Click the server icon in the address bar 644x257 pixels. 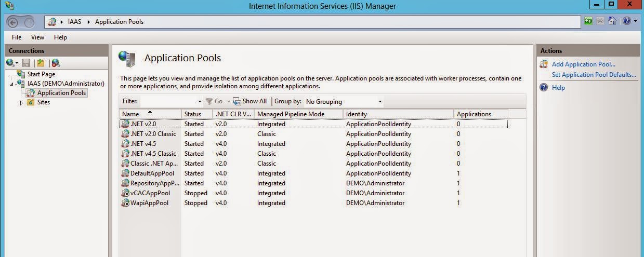coord(53,22)
